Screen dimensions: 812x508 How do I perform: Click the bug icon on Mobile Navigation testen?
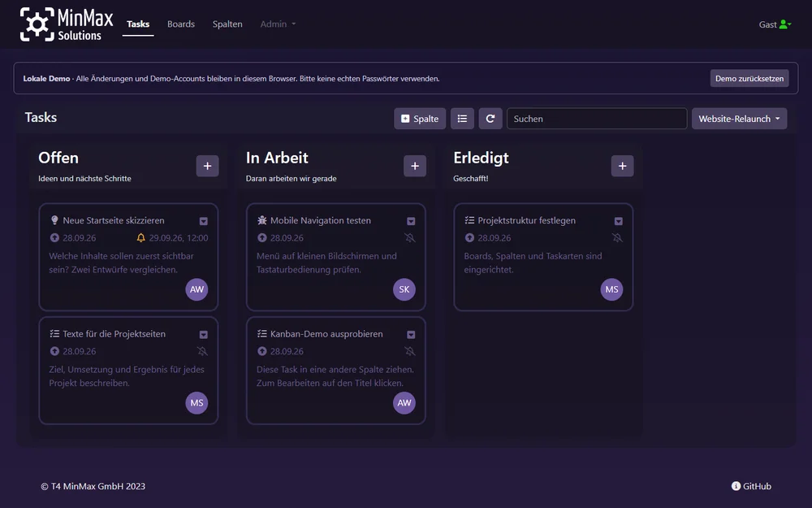262,220
